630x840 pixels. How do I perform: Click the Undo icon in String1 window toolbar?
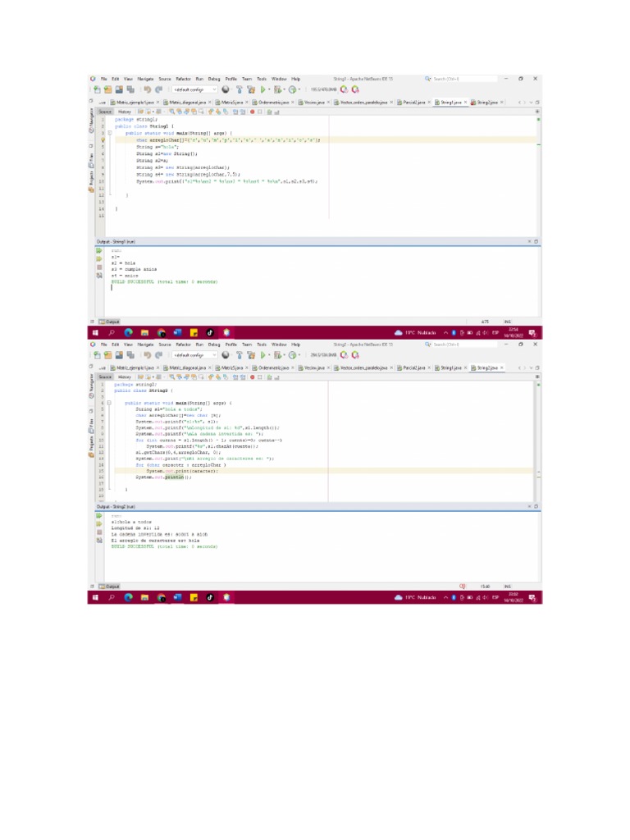point(148,89)
